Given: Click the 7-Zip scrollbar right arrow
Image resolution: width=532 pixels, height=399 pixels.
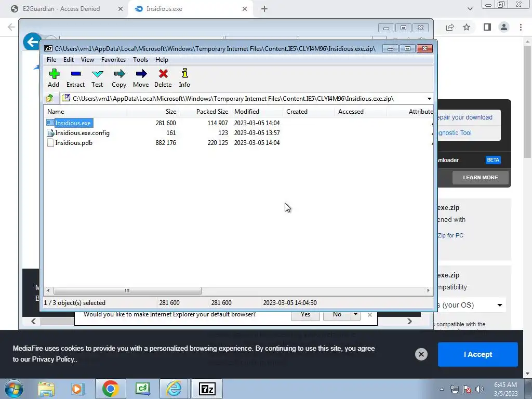Looking at the screenshot, I should [428, 291].
